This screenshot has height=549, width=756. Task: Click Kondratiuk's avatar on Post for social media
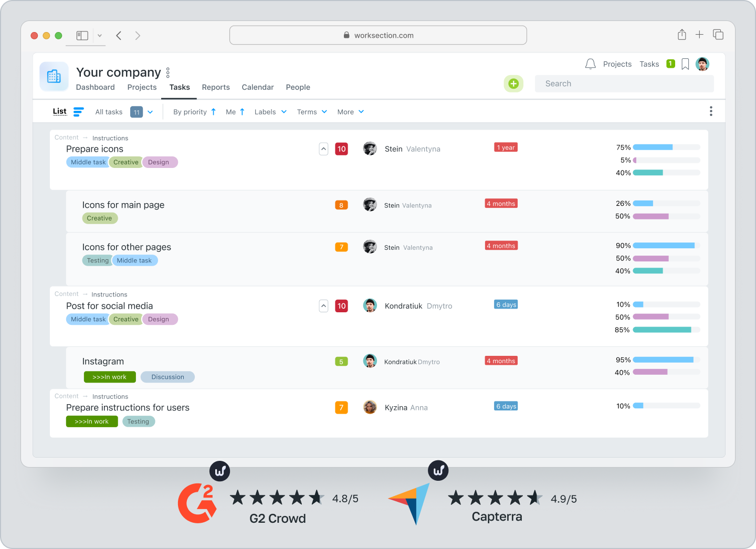tap(370, 305)
